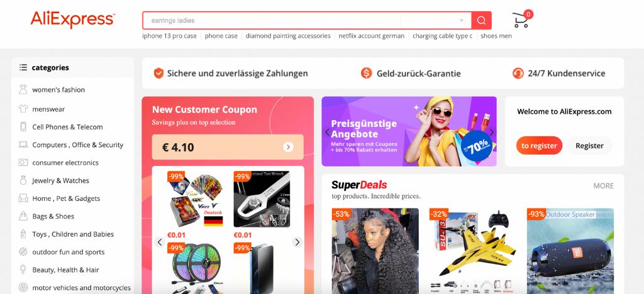The width and height of the screenshot is (644, 294).
Task: Click the women's fashion dress icon
Action: [23, 89]
